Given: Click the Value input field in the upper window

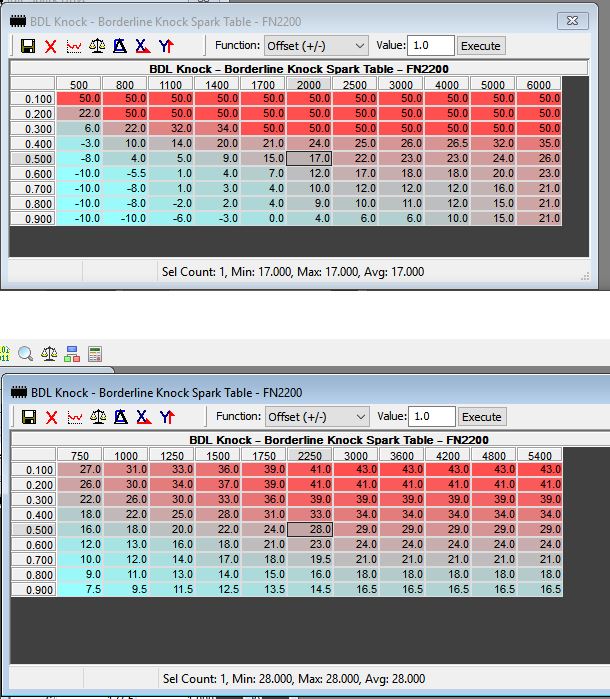Looking at the screenshot, I should click(431, 45).
